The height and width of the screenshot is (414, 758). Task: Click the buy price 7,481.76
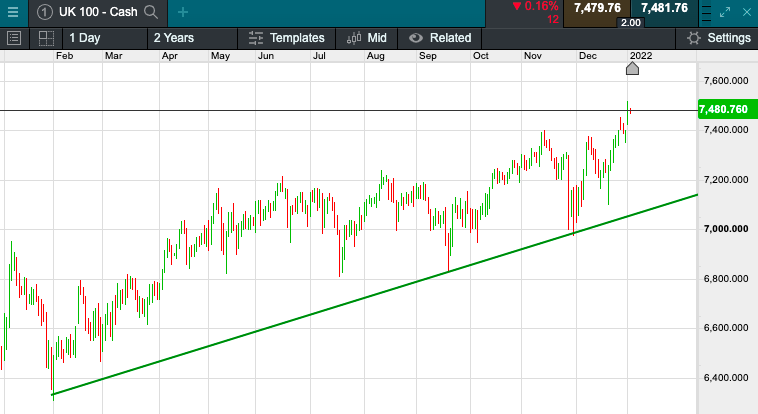click(664, 8)
